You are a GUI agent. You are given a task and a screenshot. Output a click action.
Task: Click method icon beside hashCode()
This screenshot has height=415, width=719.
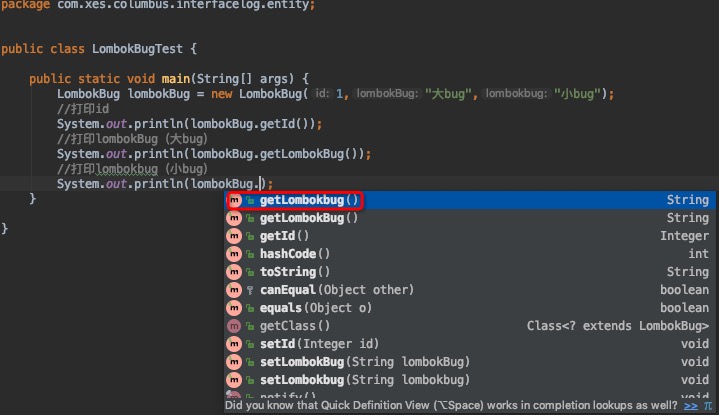(x=234, y=254)
